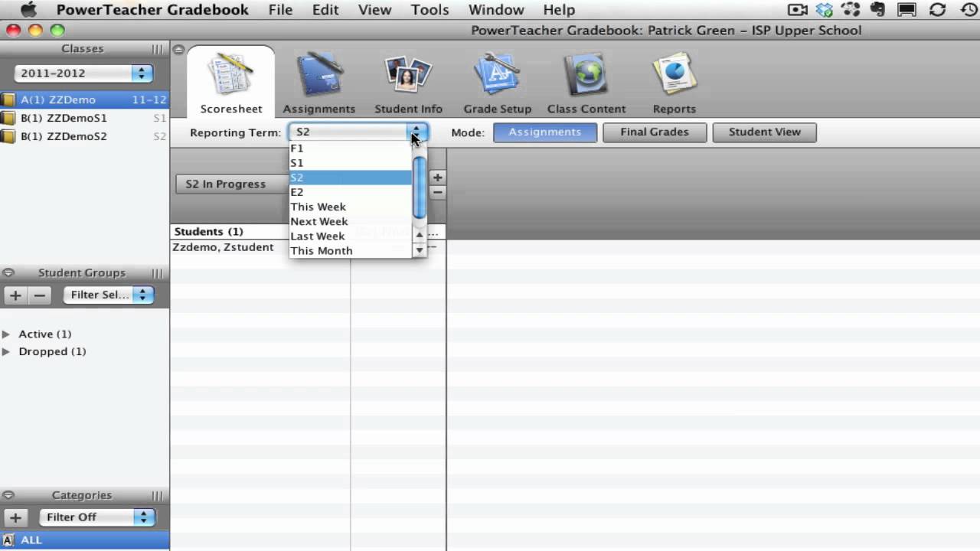
Task: Open the Reports icon
Action: [675, 75]
